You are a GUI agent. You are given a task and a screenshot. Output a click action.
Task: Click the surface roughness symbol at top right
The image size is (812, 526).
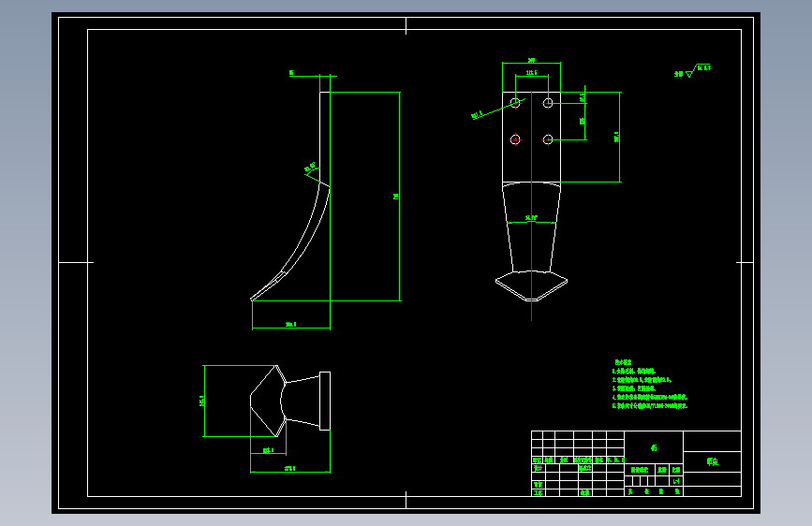point(692,70)
